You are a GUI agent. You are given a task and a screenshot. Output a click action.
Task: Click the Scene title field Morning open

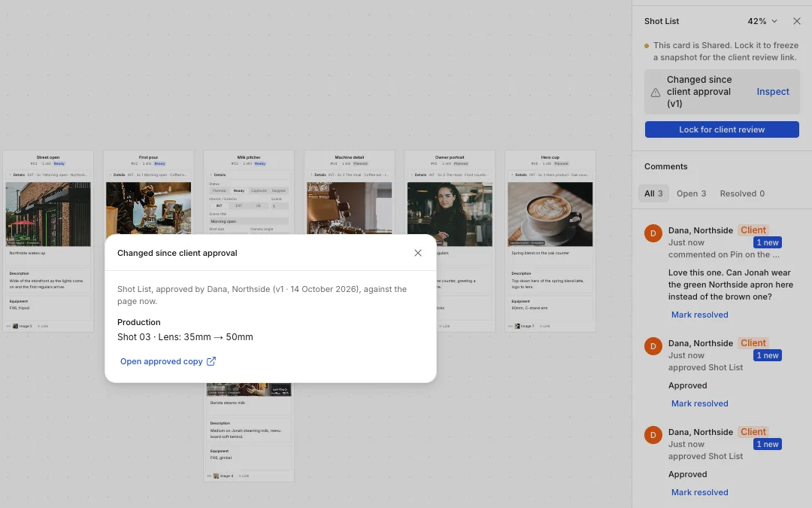(x=249, y=221)
